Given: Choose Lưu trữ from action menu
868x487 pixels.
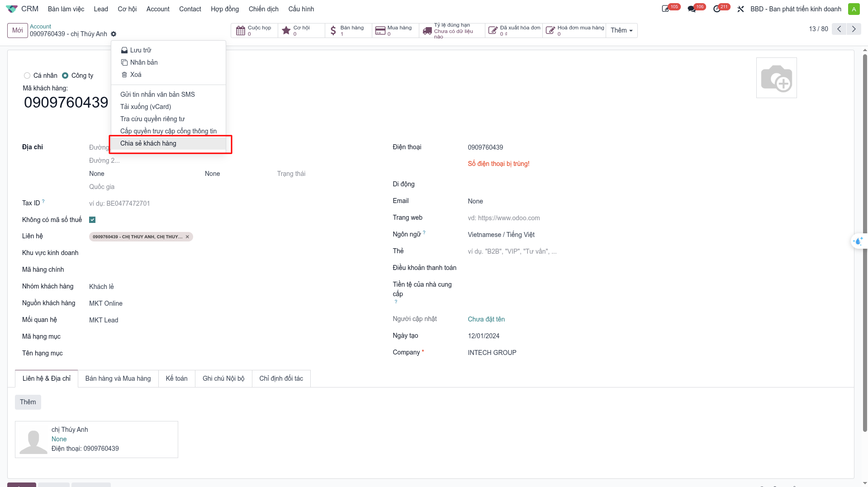Looking at the screenshot, I should 168,50.
